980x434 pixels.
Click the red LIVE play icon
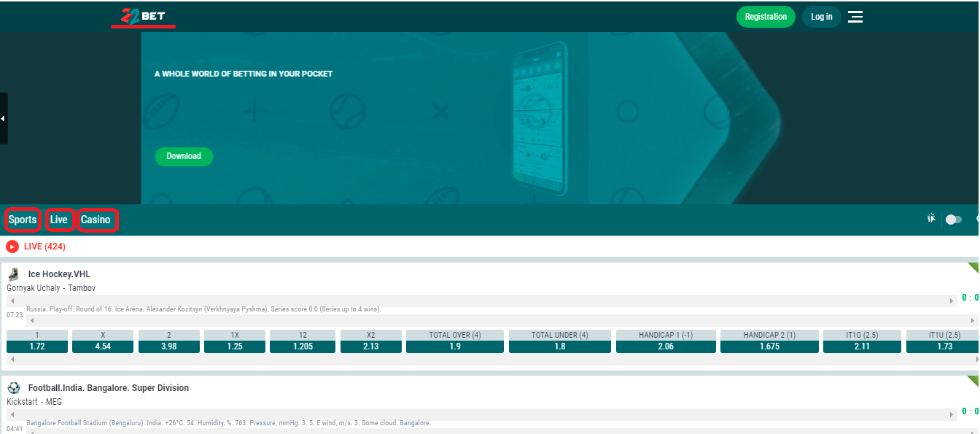[12, 247]
